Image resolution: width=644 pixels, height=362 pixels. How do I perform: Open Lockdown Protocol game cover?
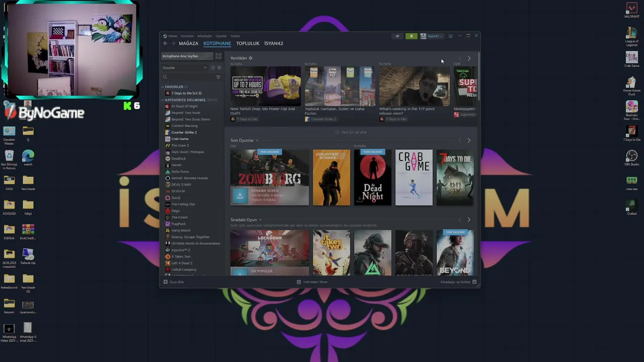click(x=270, y=252)
